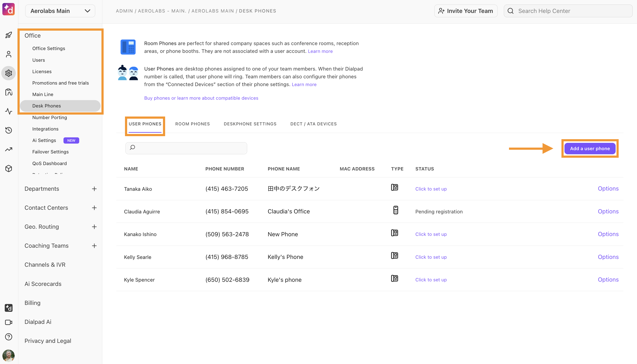Click the Dialpad Ai sparkle icon near bottom
The height and width of the screenshot is (364, 637).
pos(8,308)
